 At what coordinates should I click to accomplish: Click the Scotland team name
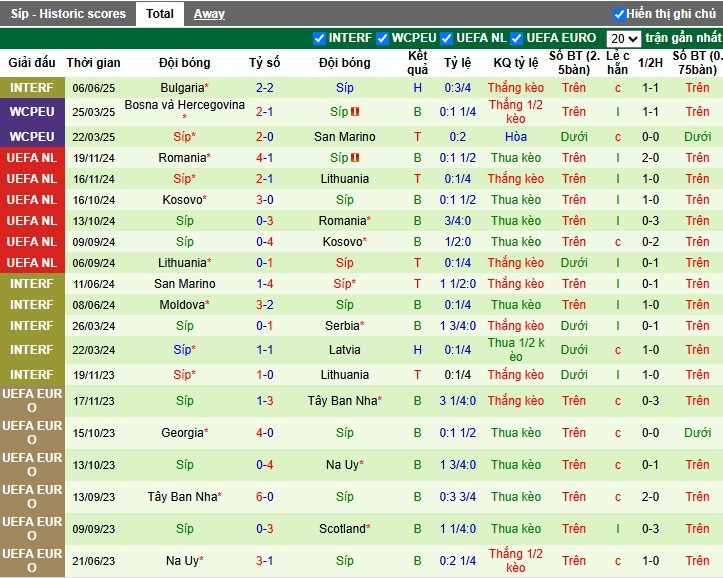341,529
